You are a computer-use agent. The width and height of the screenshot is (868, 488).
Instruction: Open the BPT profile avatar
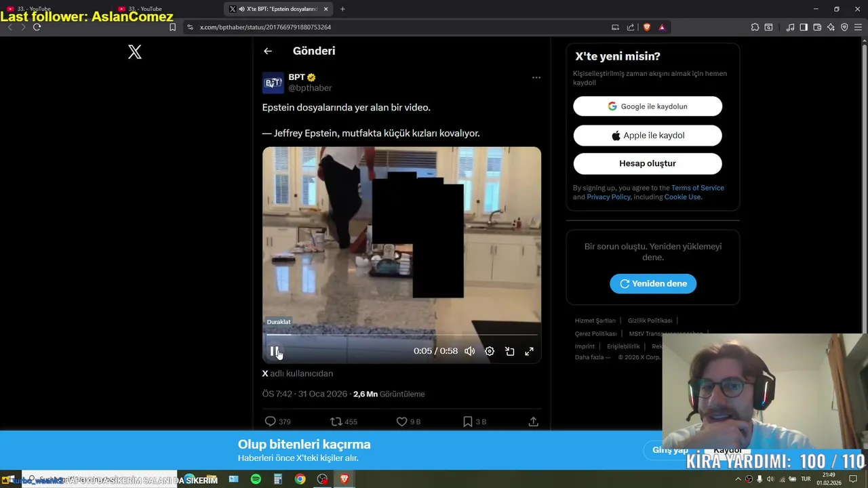click(273, 83)
